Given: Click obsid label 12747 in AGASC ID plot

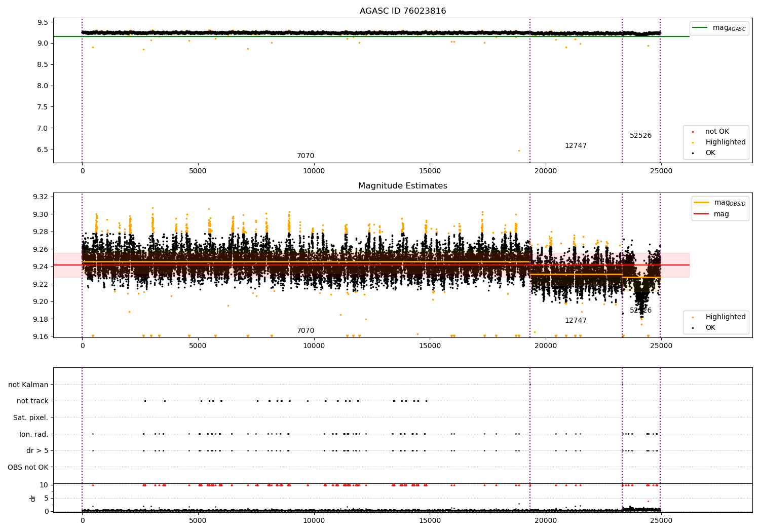Looking at the screenshot, I should point(576,146).
